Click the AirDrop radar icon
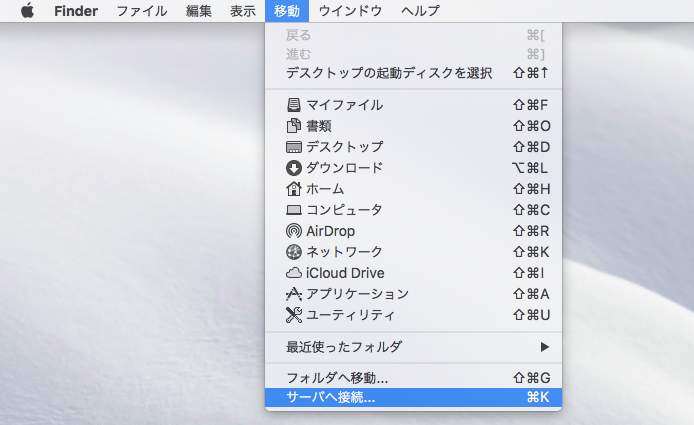Viewport: 694px width, 425px height. 293,231
